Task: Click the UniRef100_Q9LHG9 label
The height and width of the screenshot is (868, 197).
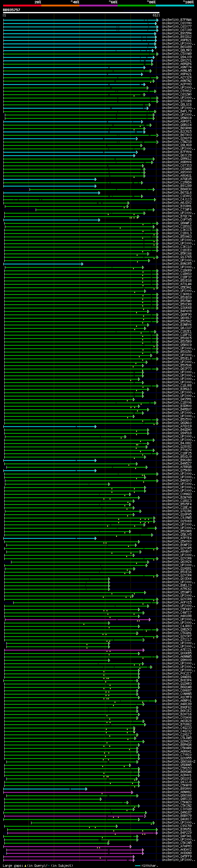Action: tap(177, 145)
